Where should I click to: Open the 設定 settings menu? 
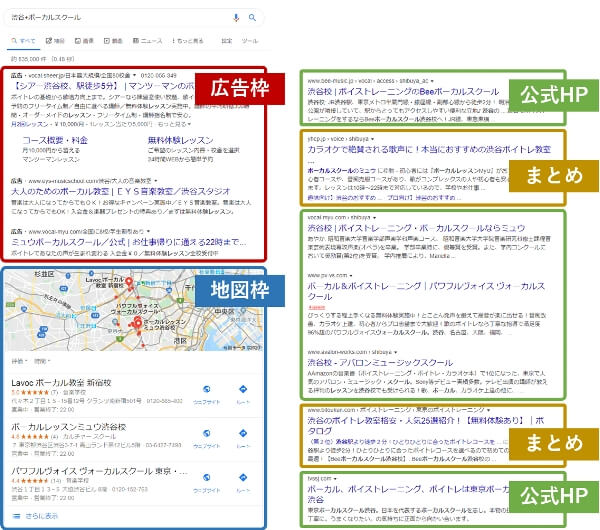[x=227, y=41]
